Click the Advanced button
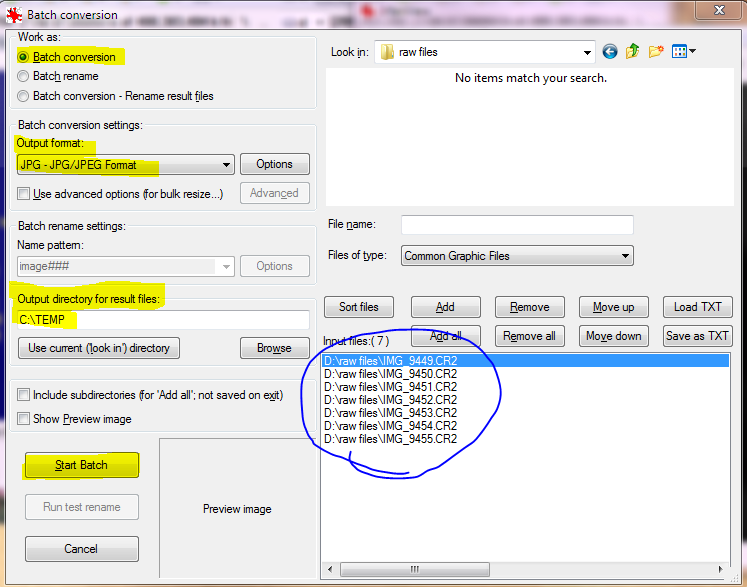The image size is (747, 587). click(275, 193)
